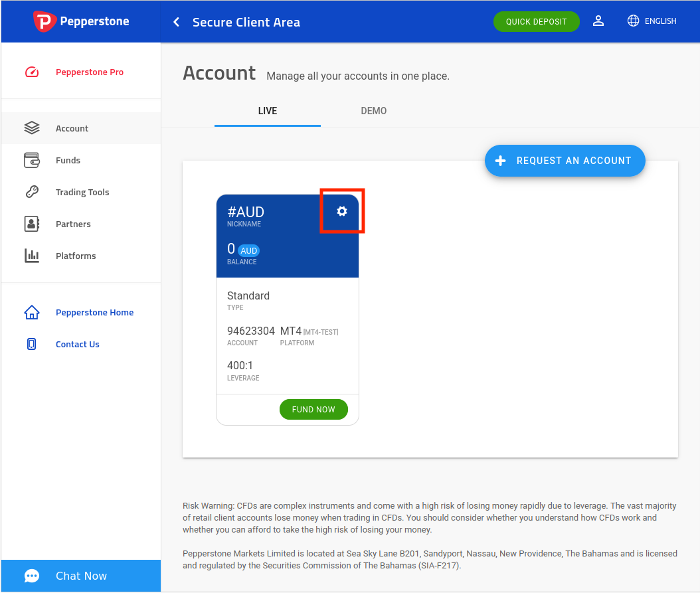
Task: Start a chat with Chat Now
Action: (x=81, y=576)
